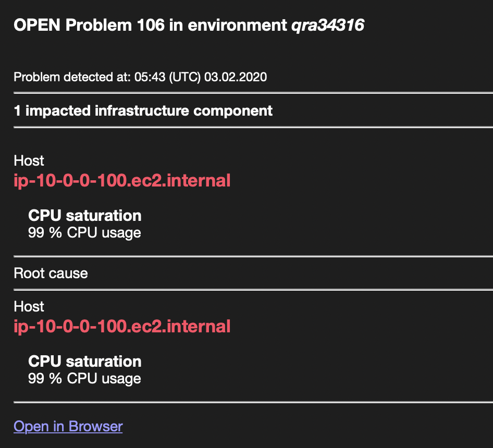Click 99 % CPU usage under impacted component

pyautogui.click(x=84, y=233)
